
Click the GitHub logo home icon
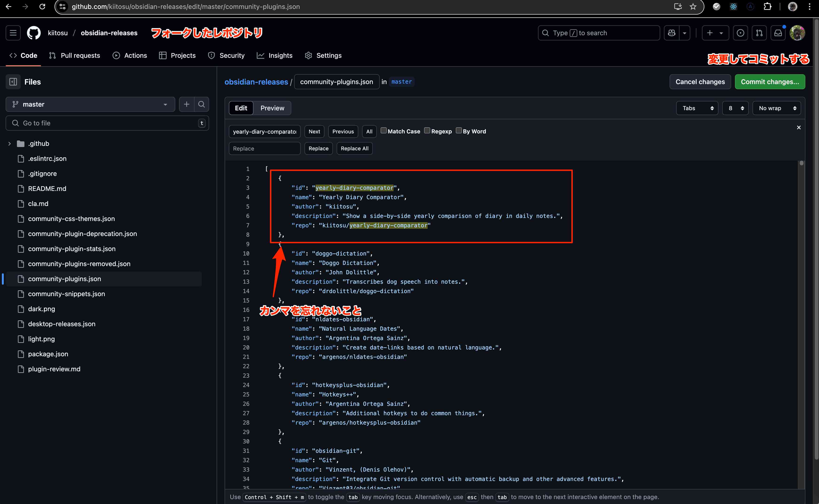(x=34, y=33)
